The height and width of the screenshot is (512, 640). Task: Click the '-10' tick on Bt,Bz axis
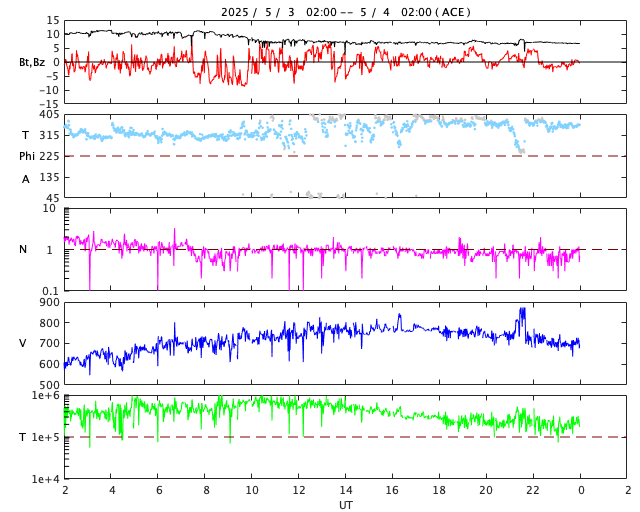(49, 90)
